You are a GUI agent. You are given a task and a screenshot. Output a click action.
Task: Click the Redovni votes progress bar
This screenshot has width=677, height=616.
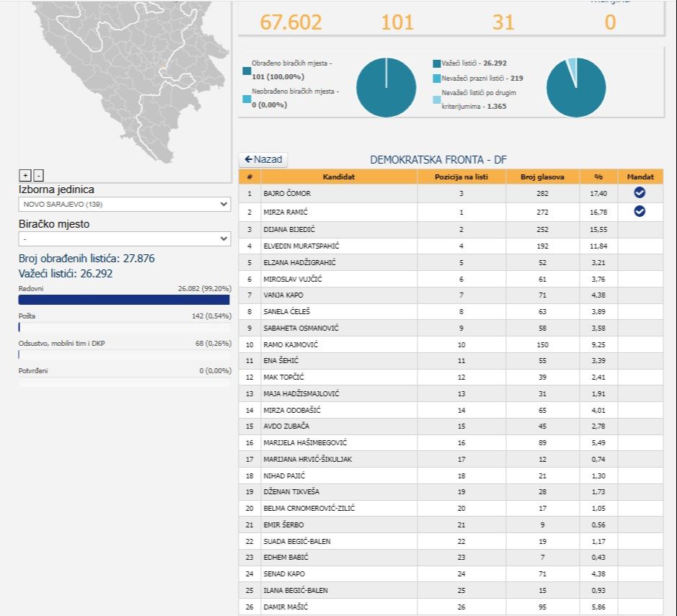124,300
